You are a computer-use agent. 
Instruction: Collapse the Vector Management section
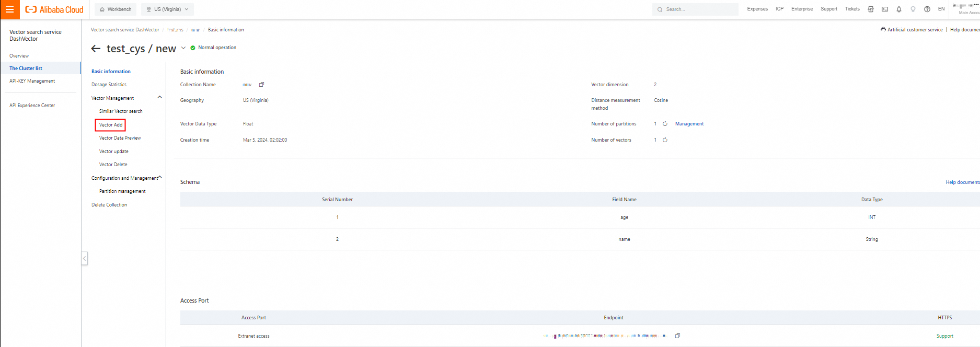[160, 97]
